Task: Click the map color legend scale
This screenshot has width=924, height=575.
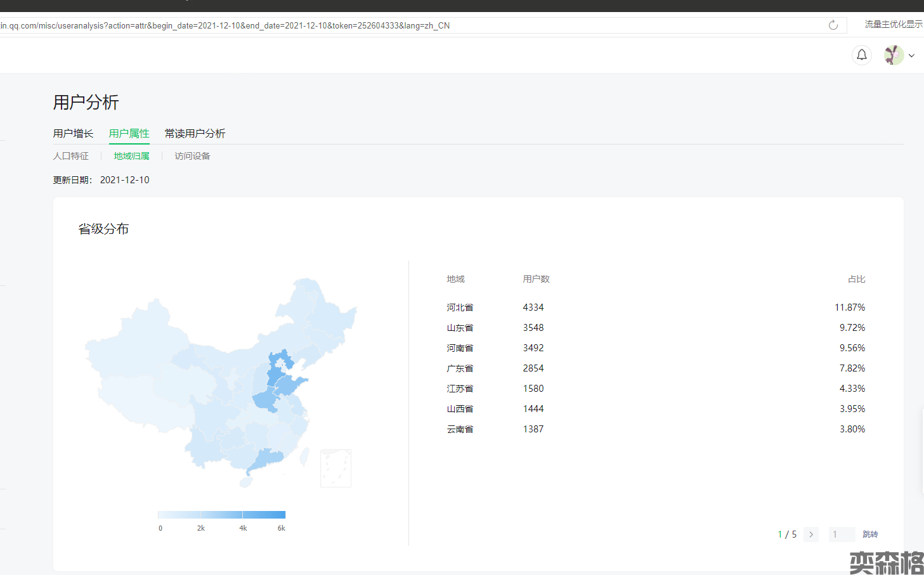Action: click(x=221, y=515)
